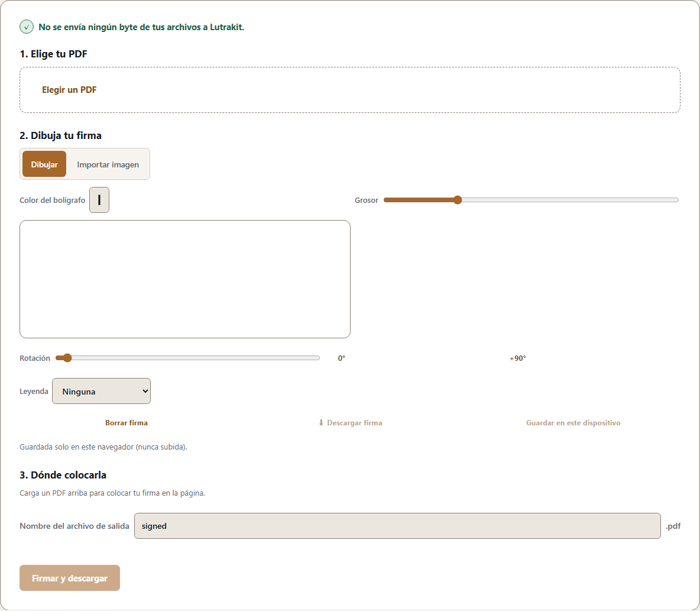Click inside the signature drawing canvas
The width and height of the screenshot is (700, 611).
[x=185, y=279]
